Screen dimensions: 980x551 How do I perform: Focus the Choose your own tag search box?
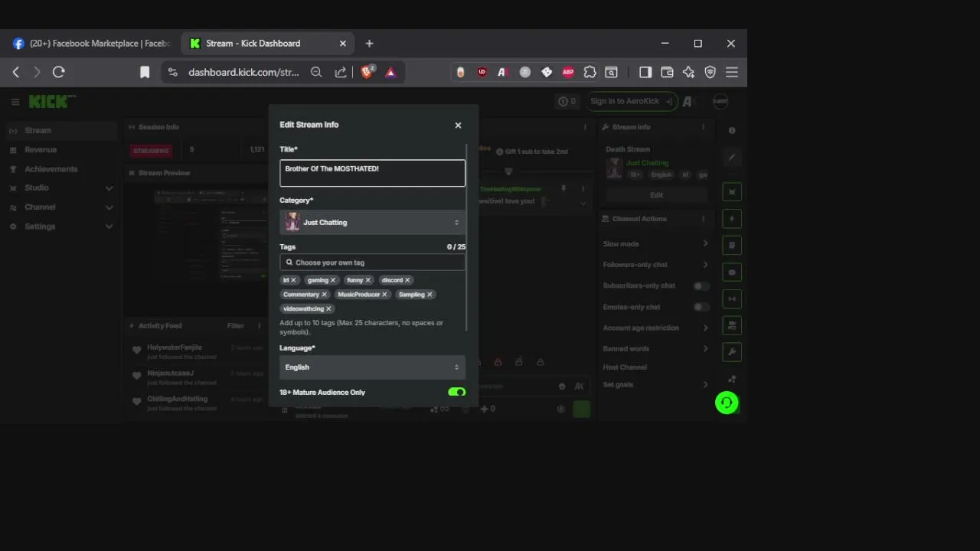372,262
